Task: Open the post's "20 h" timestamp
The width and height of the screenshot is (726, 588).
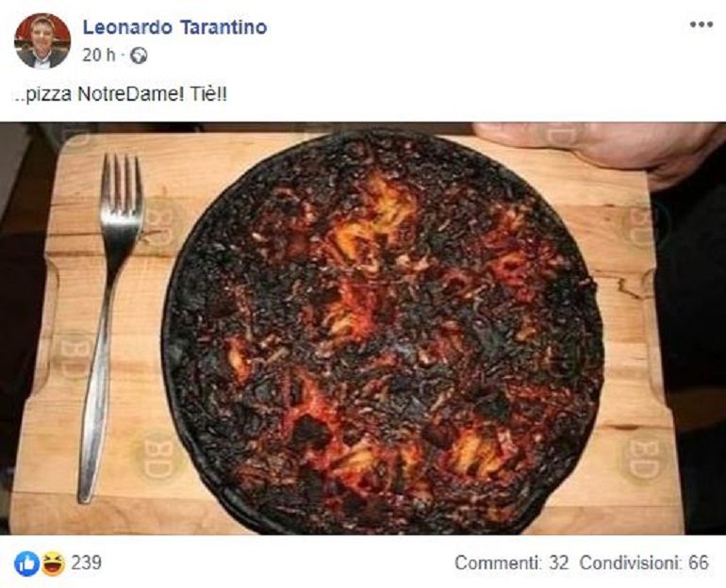Action: point(99,56)
